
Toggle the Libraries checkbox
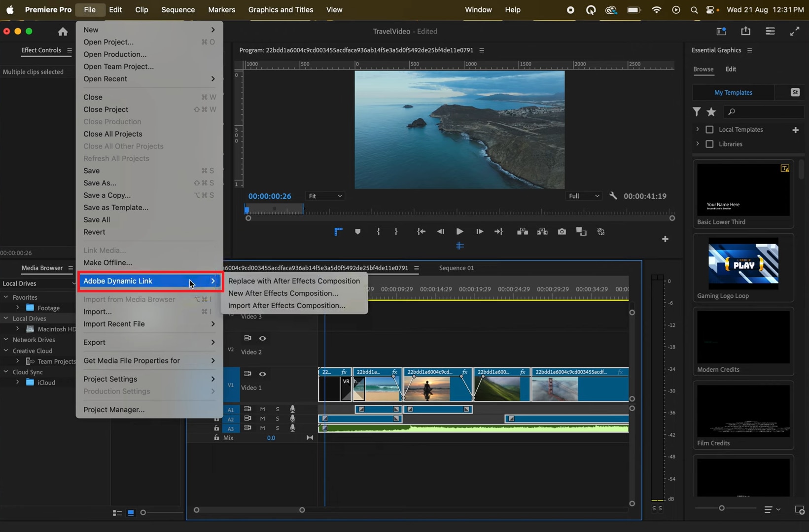(x=709, y=144)
